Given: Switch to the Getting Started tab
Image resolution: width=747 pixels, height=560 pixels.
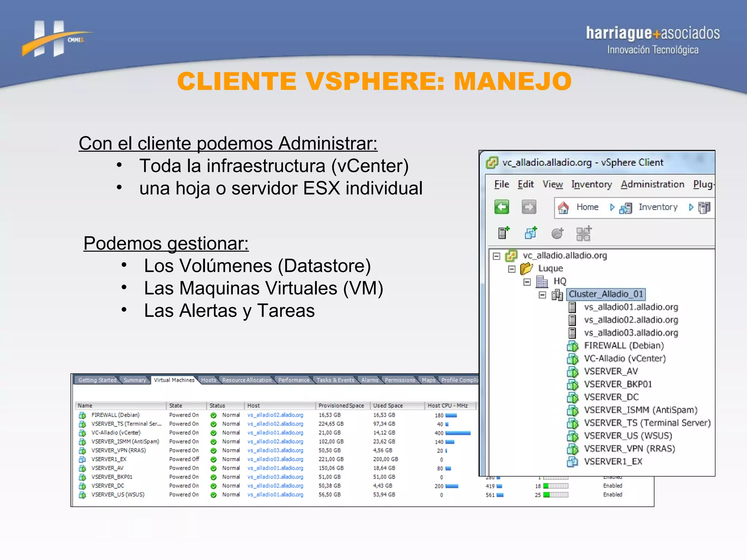Looking at the screenshot, I should 97,380.
